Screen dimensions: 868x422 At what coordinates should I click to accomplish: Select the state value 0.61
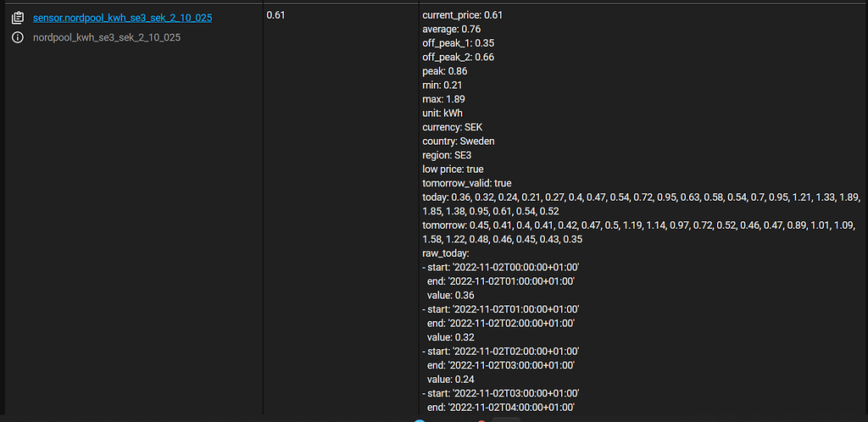pyautogui.click(x=276, y=15)
